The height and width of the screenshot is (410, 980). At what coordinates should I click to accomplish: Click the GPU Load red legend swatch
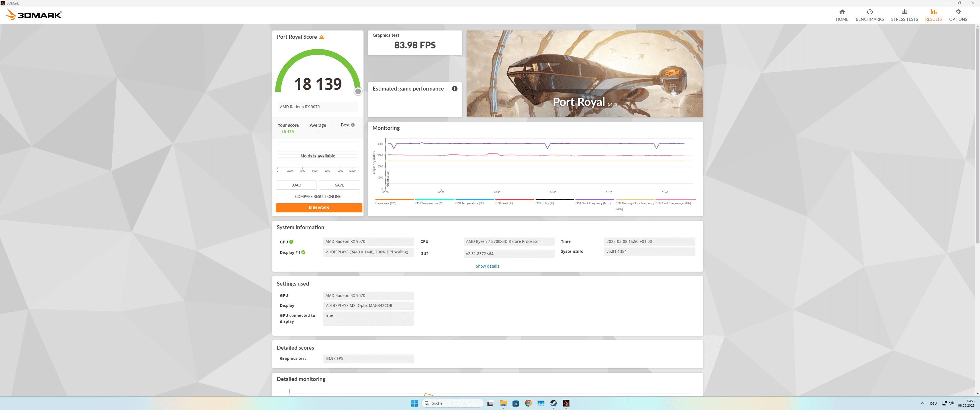pyautogui.click(x=514, y=199)
